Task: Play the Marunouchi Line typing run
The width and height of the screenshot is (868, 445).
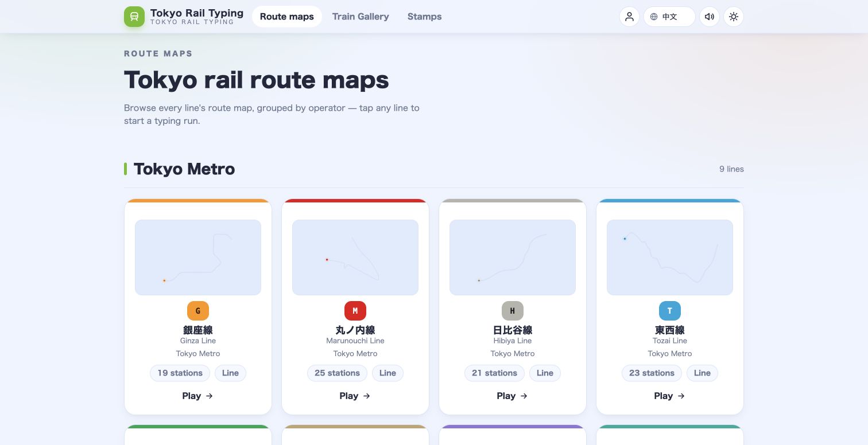Action: [x=355, y=396]
